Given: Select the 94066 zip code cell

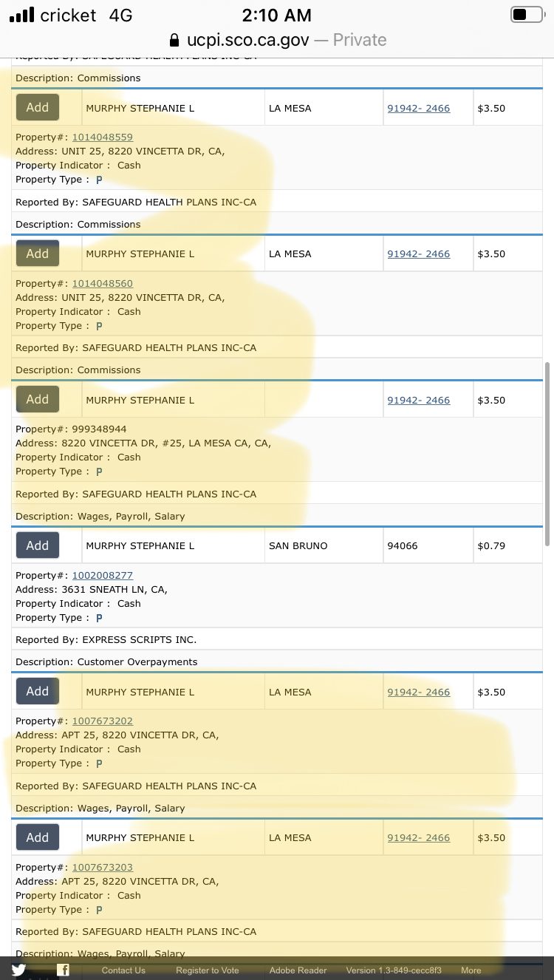Looking at the screenshot, I should 428,545.
